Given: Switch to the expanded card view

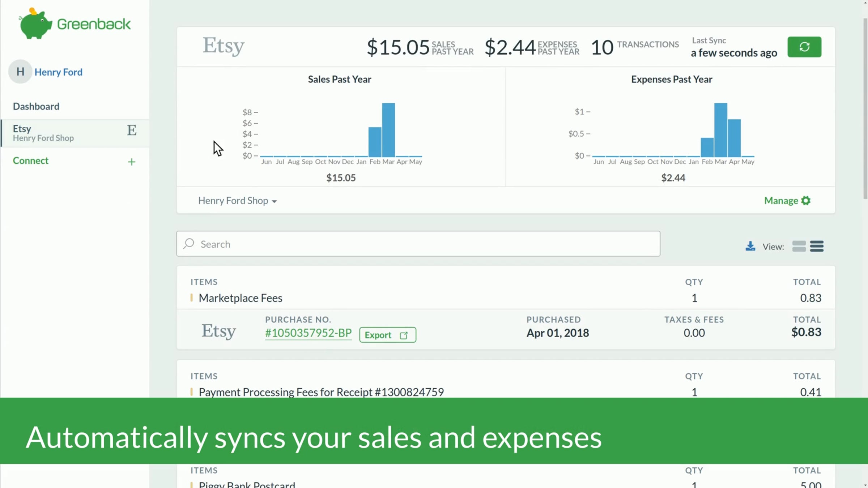Looking at the screenshot, I should click(x=799, y=246).
